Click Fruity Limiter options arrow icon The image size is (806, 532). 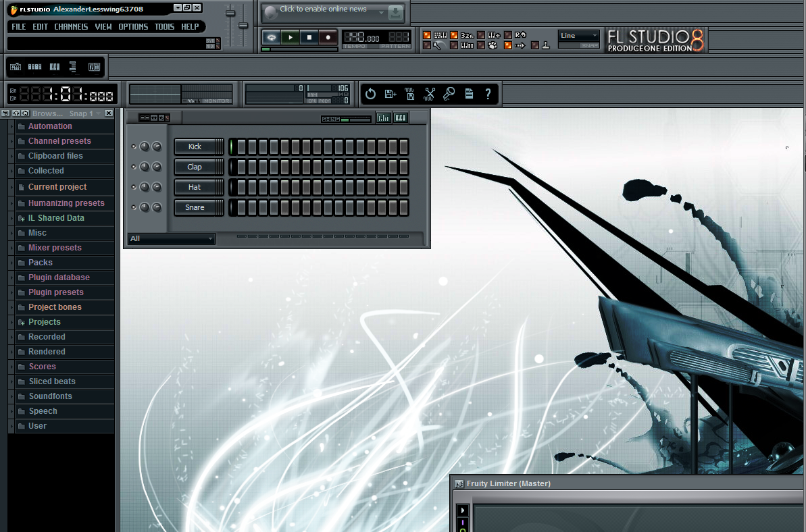pos(463,510)
